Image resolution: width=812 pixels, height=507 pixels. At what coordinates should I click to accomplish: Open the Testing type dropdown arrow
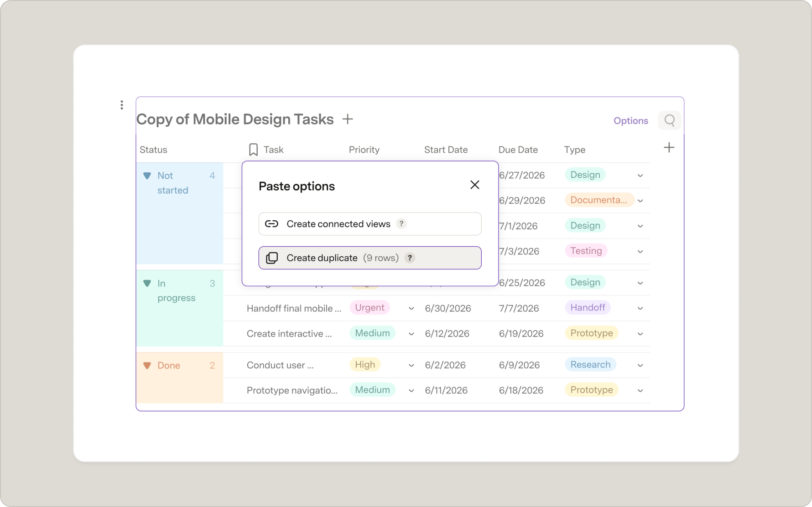pos(640,252)
